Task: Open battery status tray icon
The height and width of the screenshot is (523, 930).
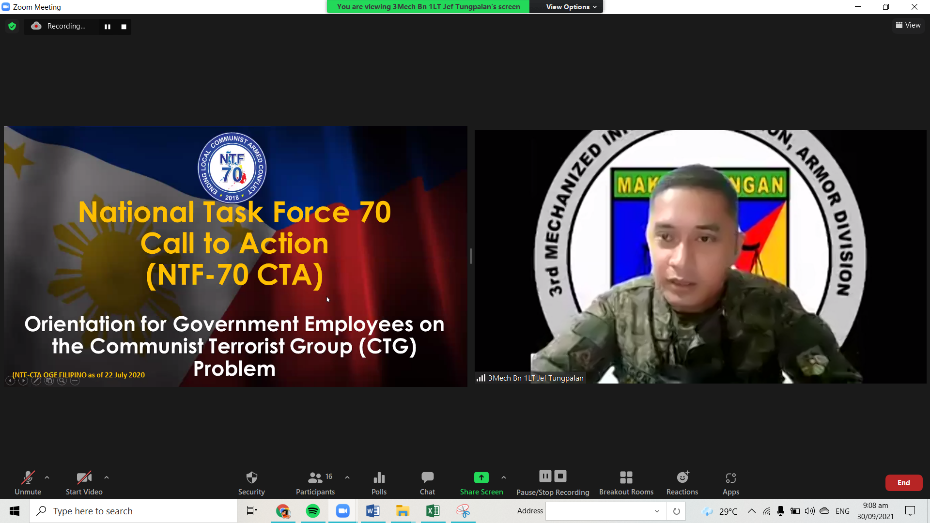Action: point(795,511)
